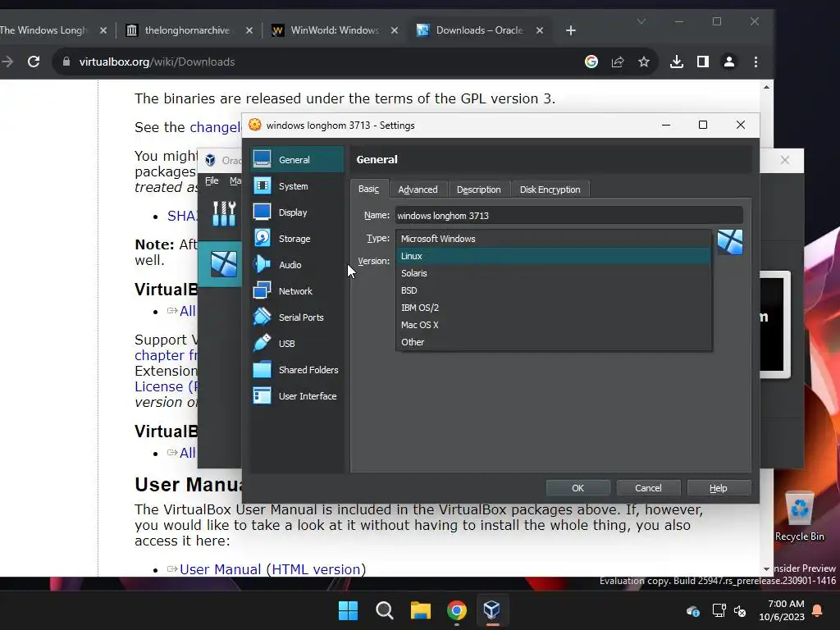Viewport: 840px width, 630px height.
Task: Click the VirtualBox Tools icon in Manager window
Action: (x=224, y=213)
